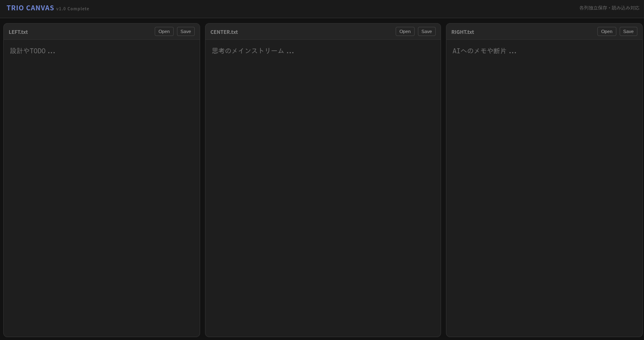Click the v1.0 Complete version label
Viewport: 644px width, 340px height.
(73, 9)
